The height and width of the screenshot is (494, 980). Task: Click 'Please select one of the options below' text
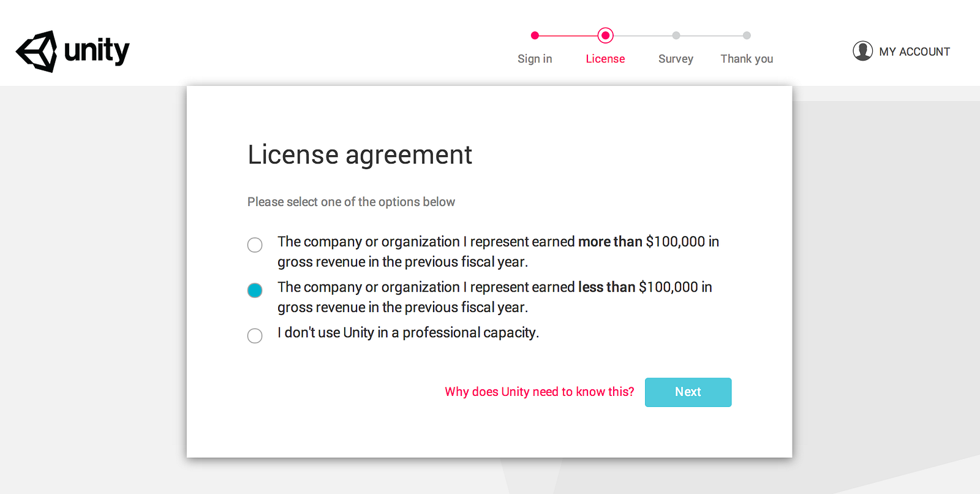tap(351, 202)
